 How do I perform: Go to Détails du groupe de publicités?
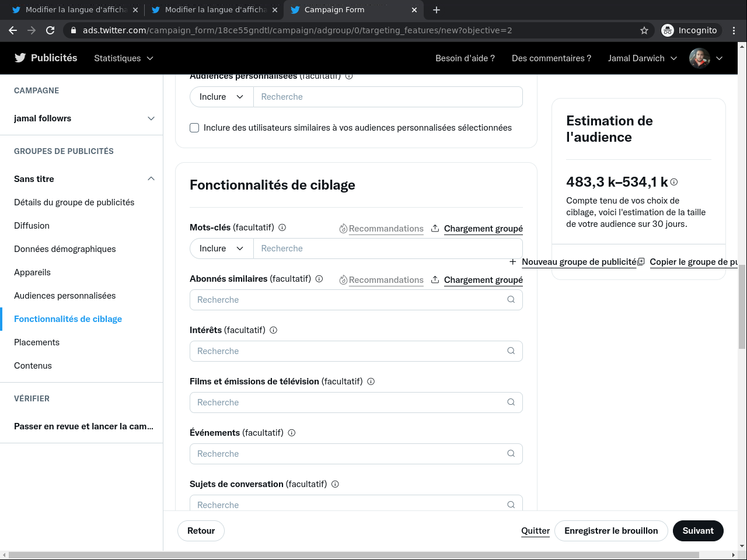[x=74, y=202]
